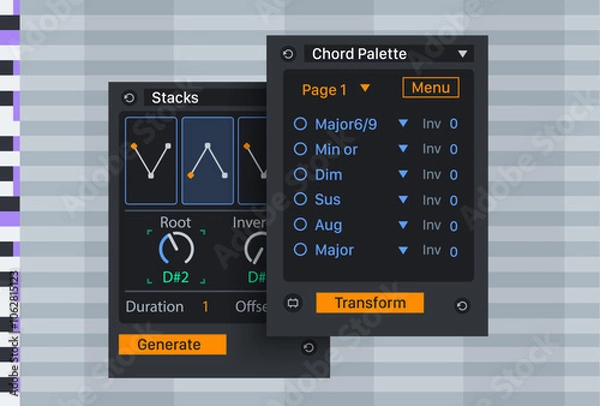Click the Offset label in Stacks
Viewport: 600px width, 406px height.
(251, 307)
